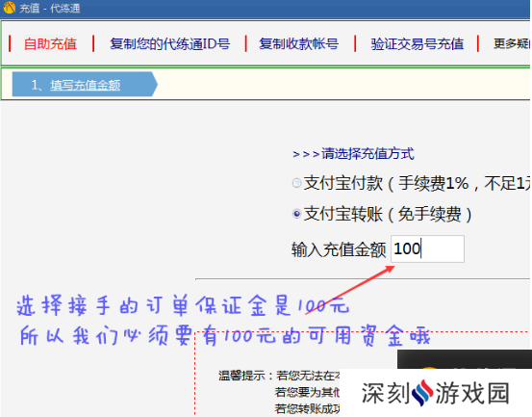Click the 输入充值金额 input field
The image size is (532, 417).
point(427,248)
